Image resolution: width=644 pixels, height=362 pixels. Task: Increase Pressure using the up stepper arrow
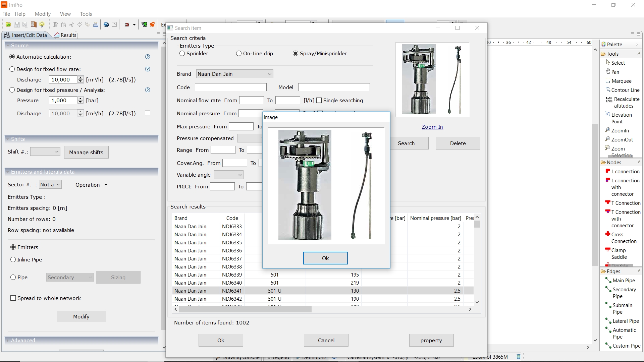[x=80, y=98]
